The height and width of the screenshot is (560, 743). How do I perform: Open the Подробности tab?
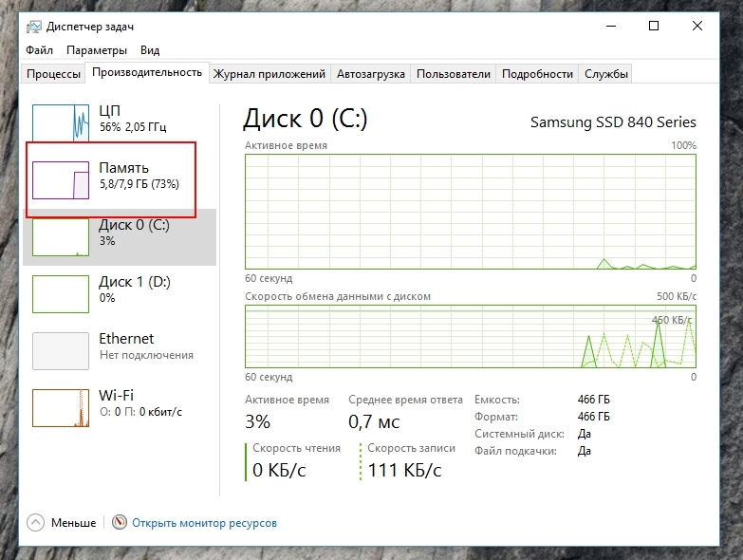[x=537, y=74]
